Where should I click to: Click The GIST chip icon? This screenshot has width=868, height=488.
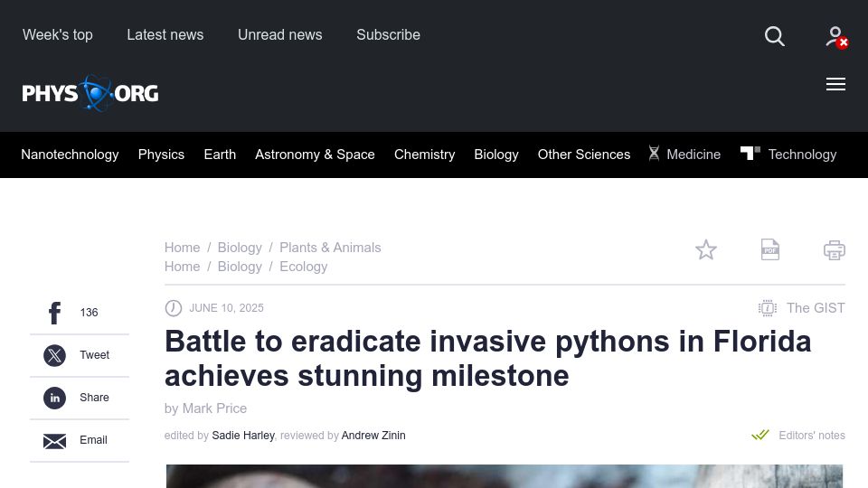point(768,308)
